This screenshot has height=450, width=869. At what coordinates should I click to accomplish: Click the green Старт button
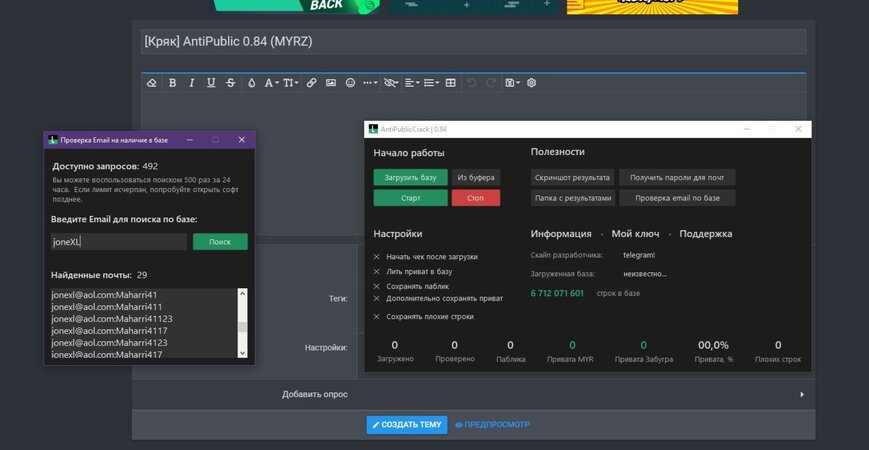point(411,198)
